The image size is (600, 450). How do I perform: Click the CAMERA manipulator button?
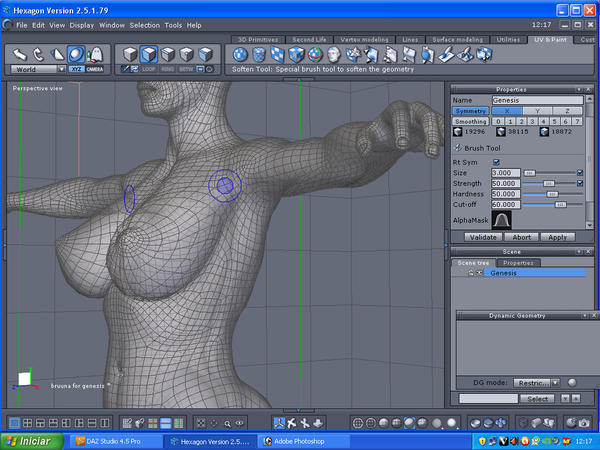pyautogui.click(x=95, y=69)
